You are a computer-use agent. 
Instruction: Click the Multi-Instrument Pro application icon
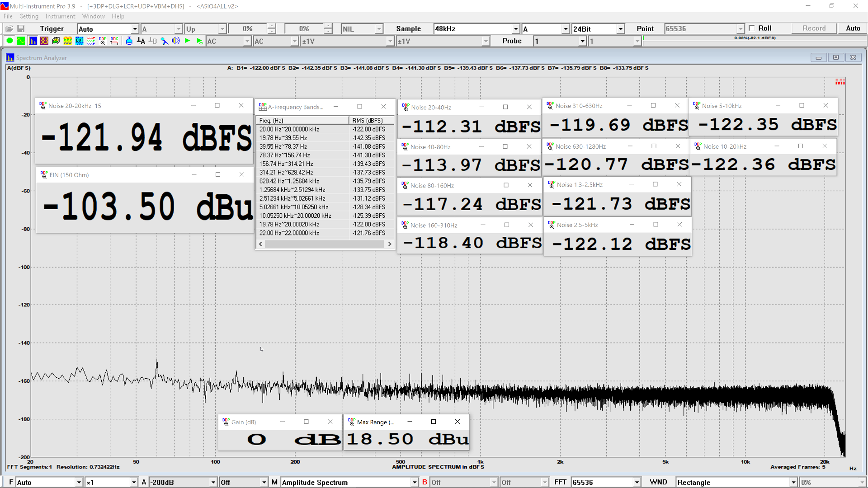[5, 6]
